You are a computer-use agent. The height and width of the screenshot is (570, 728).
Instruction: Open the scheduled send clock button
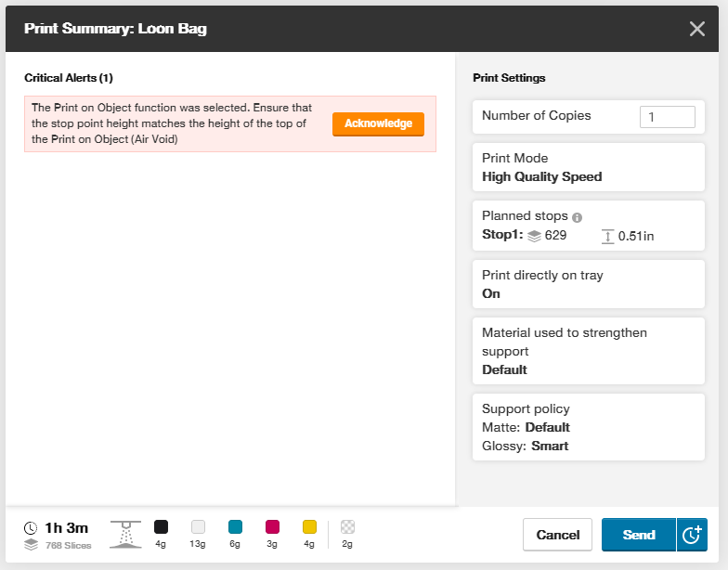tap(692, 535)
